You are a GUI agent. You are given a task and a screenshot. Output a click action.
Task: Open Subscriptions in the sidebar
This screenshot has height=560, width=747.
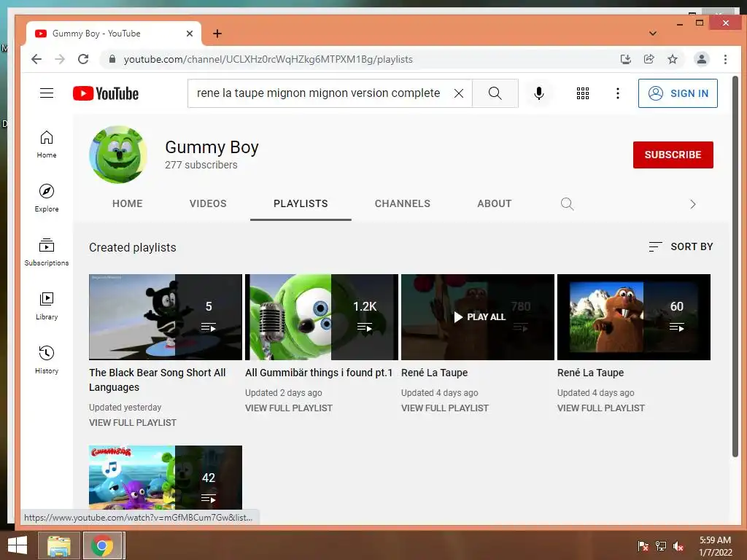click(47, 252)
